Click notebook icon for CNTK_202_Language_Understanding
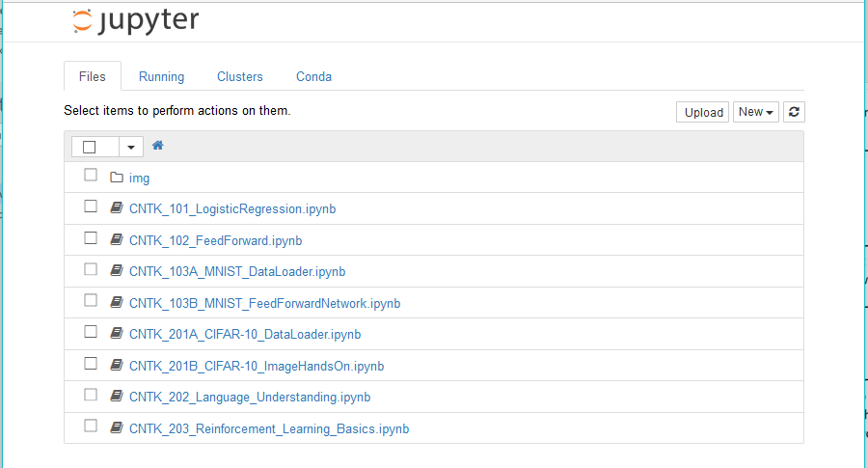 (x=117, y=396)
